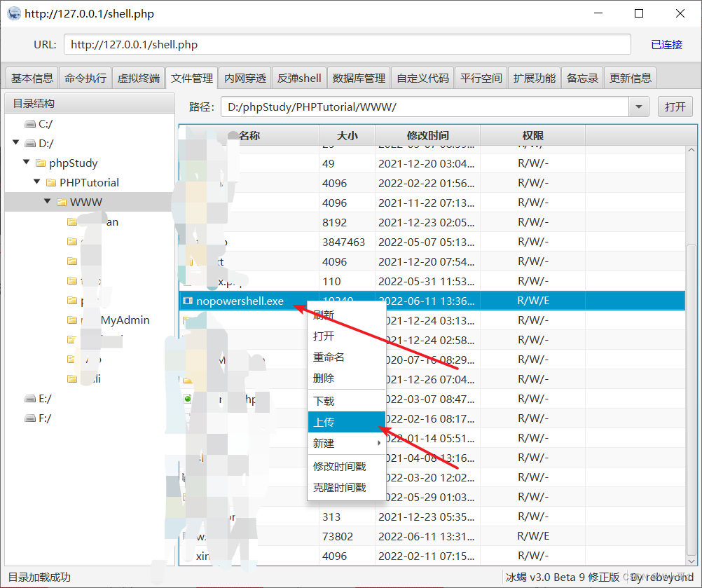Click the E:/ drive icon in tree
The width and height of the screenshot is (702, 588).
(30, 399)
